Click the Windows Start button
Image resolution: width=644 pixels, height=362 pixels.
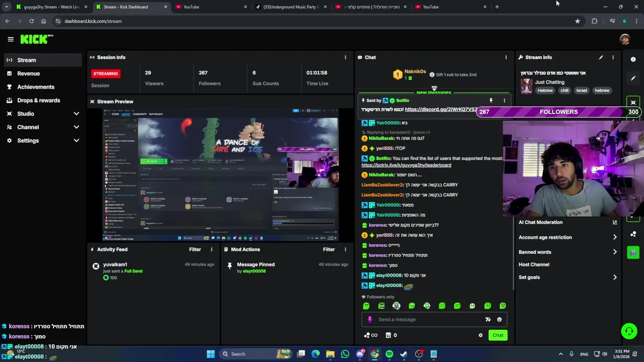pos(211,354)
